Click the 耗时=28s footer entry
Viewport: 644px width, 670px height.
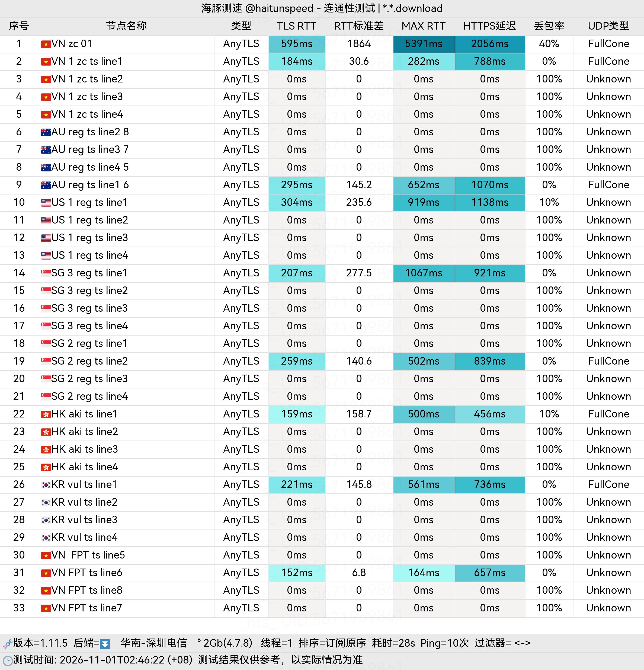(x=393, y=643)
